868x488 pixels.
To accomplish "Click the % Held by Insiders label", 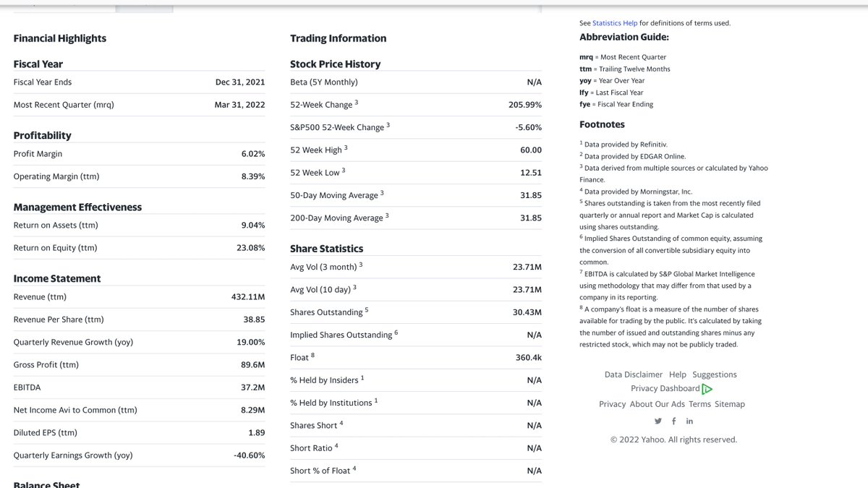I will [327, 380].
